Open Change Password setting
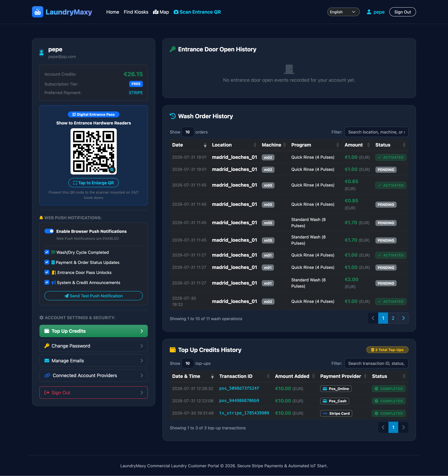Image resolution: width=448 pixels, height=476 pixels. 93,346
